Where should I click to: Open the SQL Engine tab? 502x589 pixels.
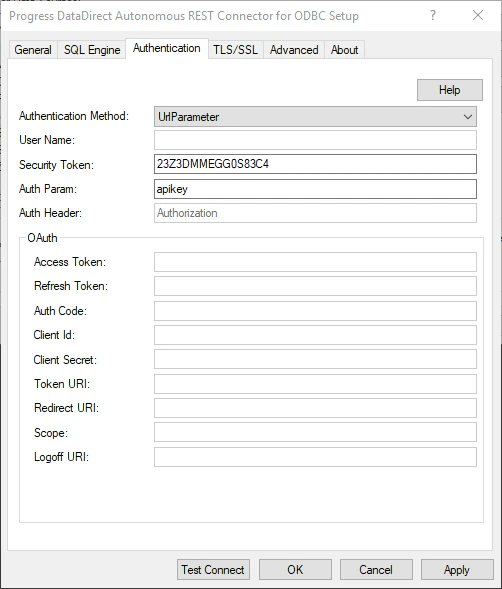click(x=92, y=50)
